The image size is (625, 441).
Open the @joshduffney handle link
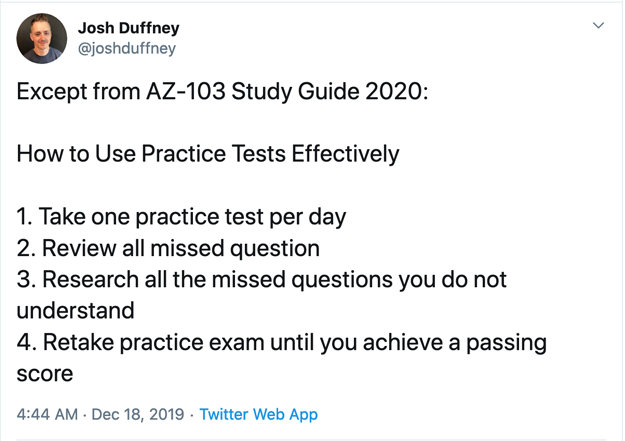127,49
